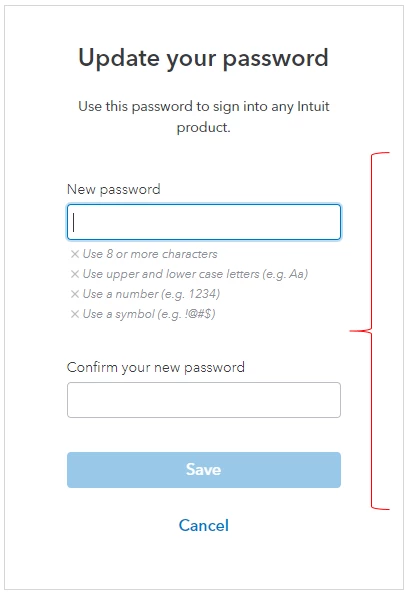Click X icon beside upper and lower case rule
The width and height of the screenshot is (408, 594).
click(x=75, y=274)
